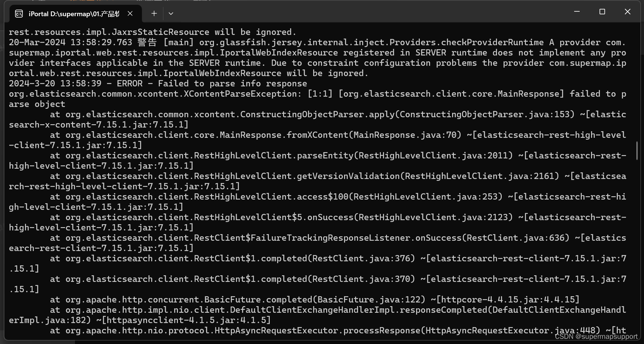Click 'RestHighLevelClient.java:2123' text
Screen dimensions: 644x344
pos(433,217)
